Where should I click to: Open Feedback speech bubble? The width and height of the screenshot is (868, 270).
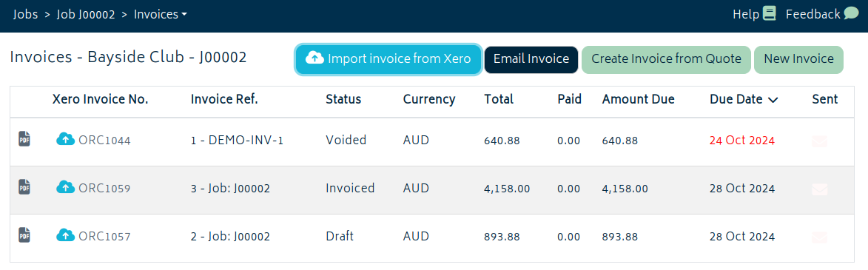pos(851,14)
